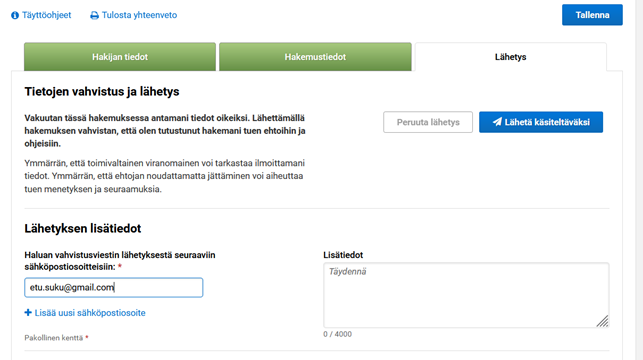Switch to the Hakijan tiedot tab

click(x=120, y=57)
